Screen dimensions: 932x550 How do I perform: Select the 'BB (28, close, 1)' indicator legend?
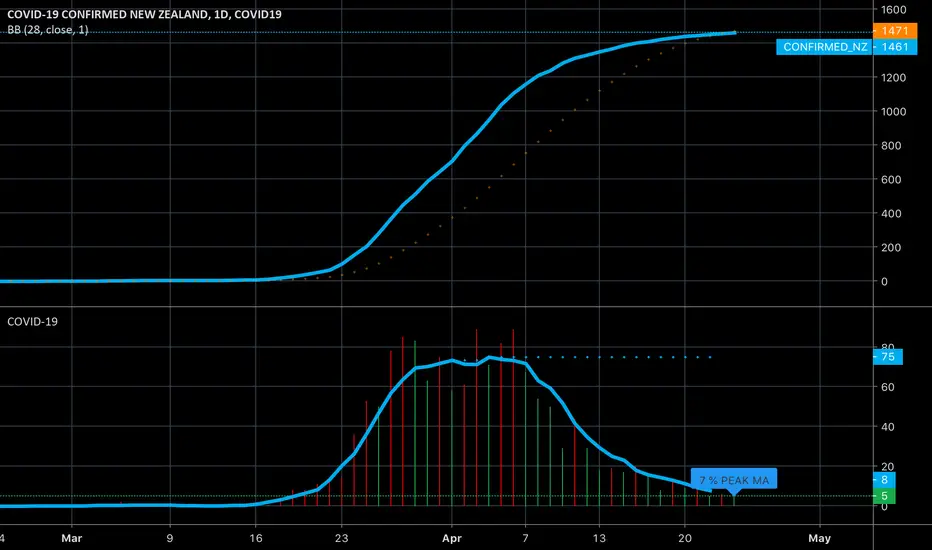coord(48,30)
